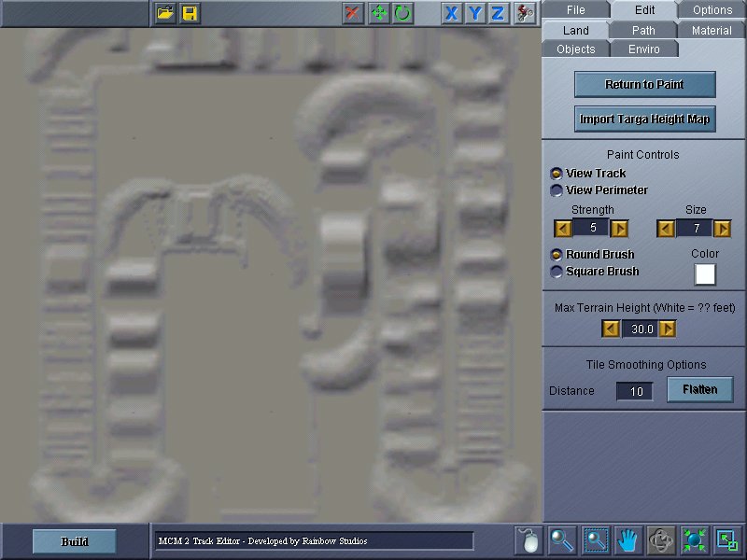
Task: Increase brush Strength value
Action: click(619, 229)
